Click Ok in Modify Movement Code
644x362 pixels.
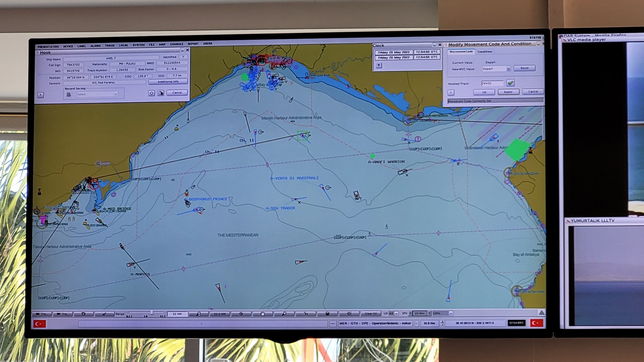coord(484,92)
